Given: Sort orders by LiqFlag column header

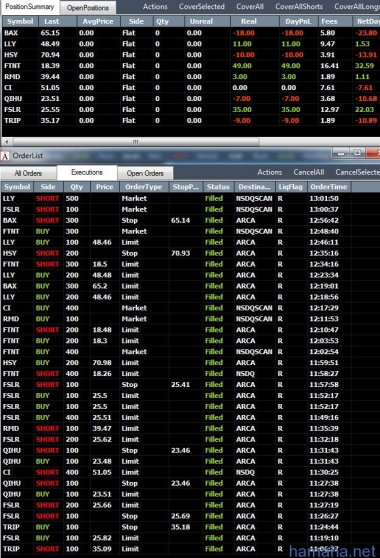Looking at the screenshot, I should (x=291, y=187).
